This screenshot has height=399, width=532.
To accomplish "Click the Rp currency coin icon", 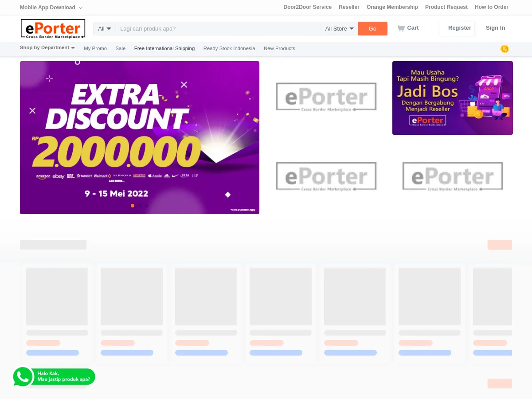I will click(505, 49).
